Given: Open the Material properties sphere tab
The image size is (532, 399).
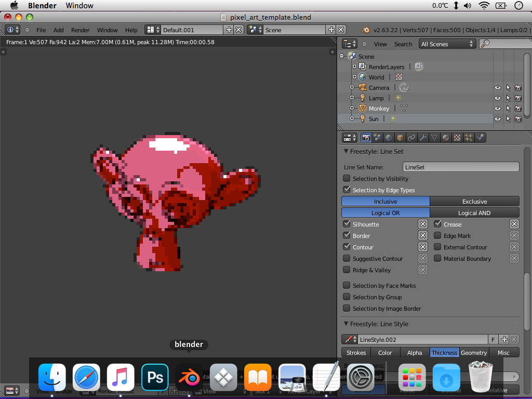Looking at the screenshot, I should (446, 138).
